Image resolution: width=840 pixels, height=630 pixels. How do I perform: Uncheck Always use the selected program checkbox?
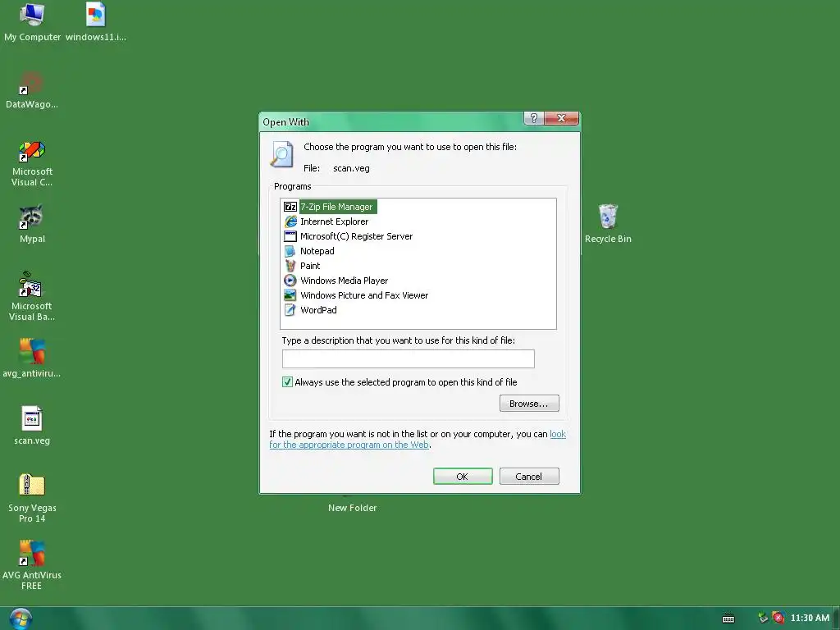tap(287, 382)
